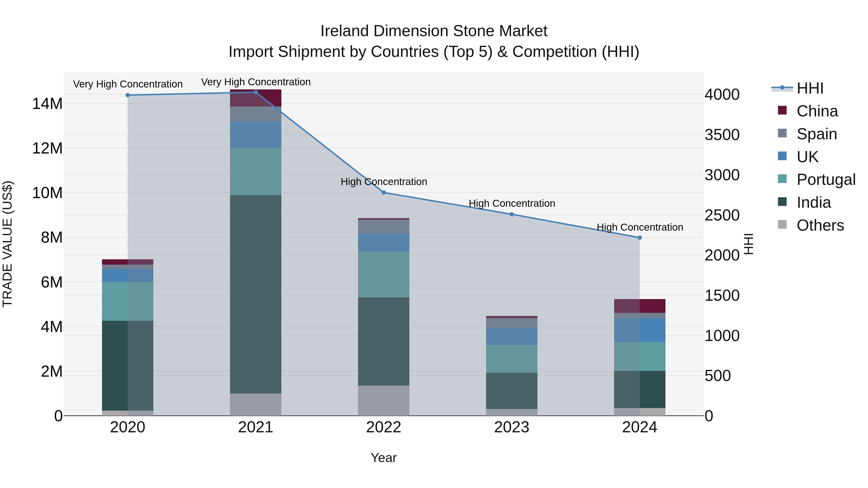Click the 4000 HHI axis label
Viewport: 868px width, 488px height.
click(x=722, y=95)
